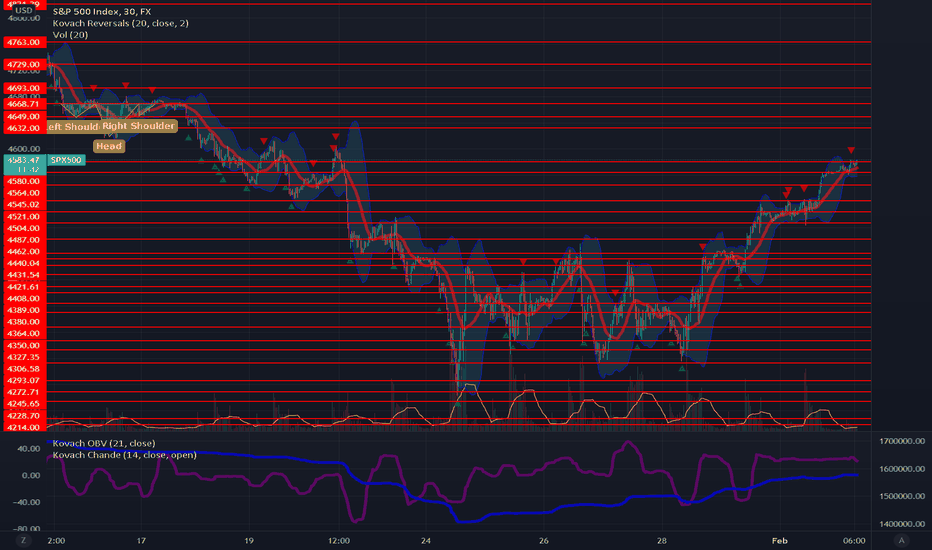Click the Head pattern label
This screenshot has height=550, width=932.
pyautogui.click(x=109, y=146)
